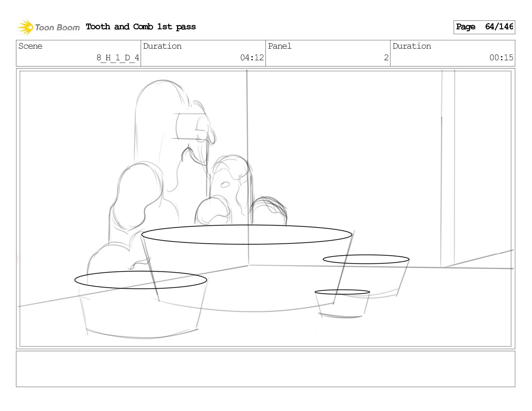Select the 'Tooth and Comb 1st pass' title
Screen dimensions: 532x411
[141, 27]
